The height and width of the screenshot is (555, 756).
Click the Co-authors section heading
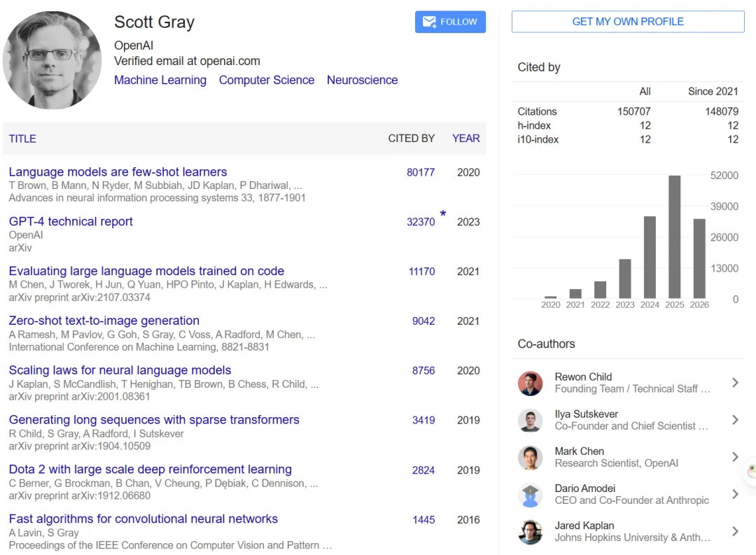coord(546,344)
